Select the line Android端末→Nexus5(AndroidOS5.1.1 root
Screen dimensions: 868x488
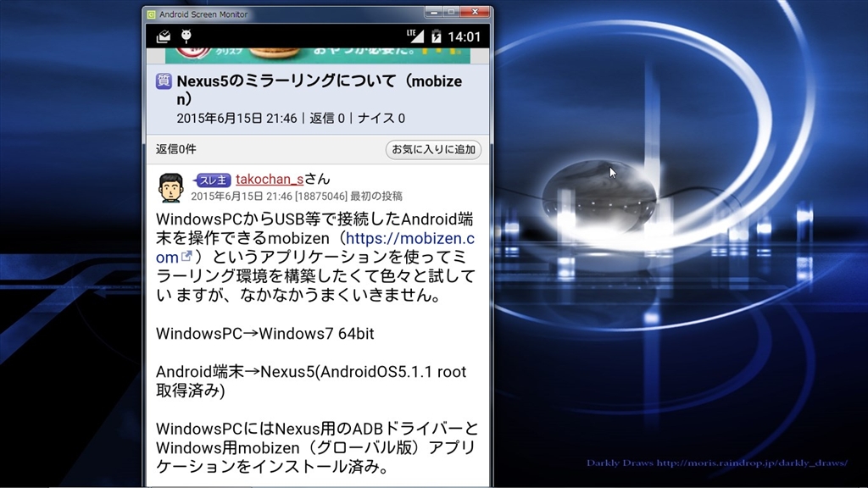coord(311,372)
